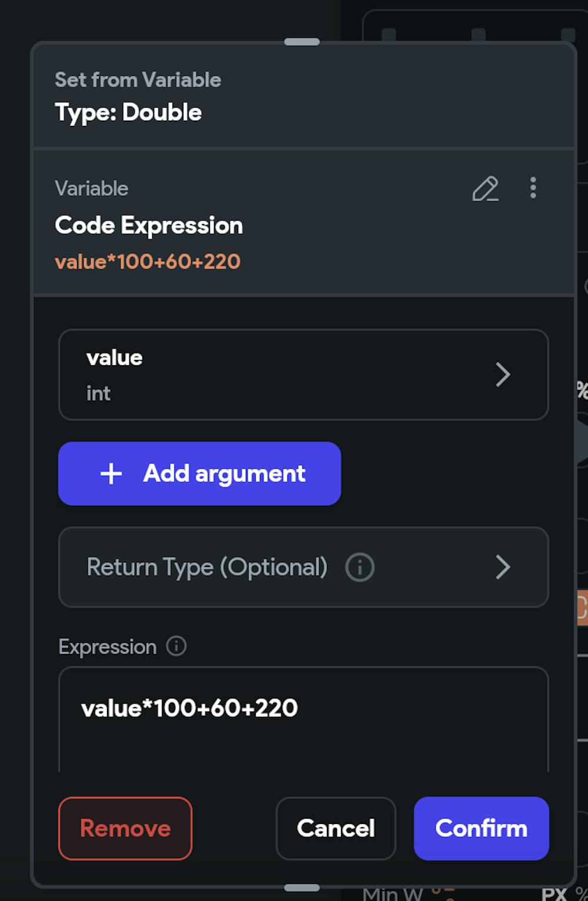Grab the top panel drag handle
This screenshot has width=588, height=901.
[302, 42]
